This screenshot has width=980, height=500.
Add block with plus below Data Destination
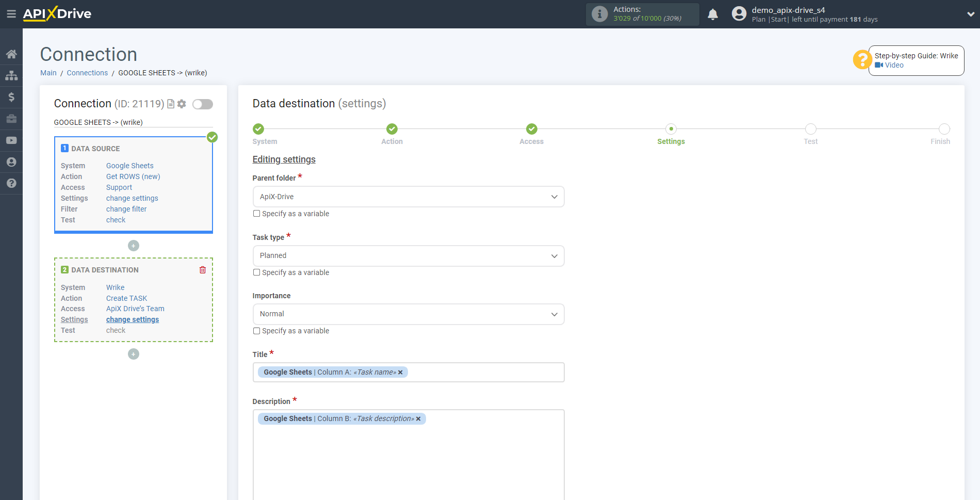pos(134,354)
